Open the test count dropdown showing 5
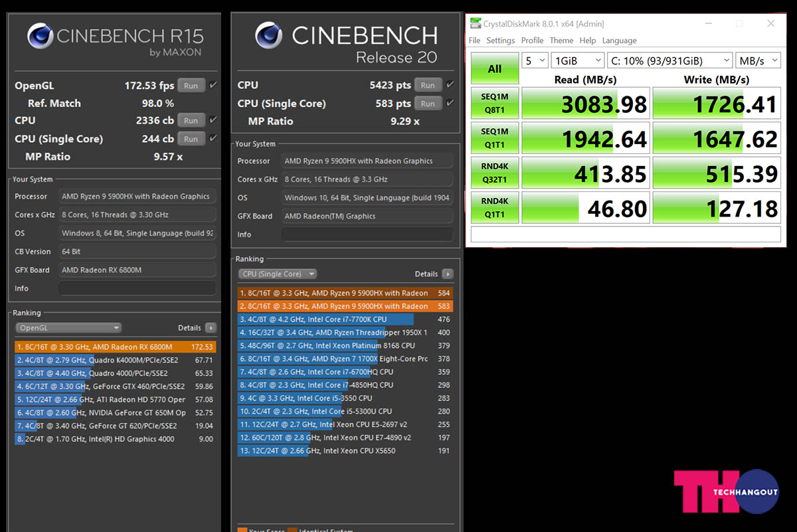The image size is (797, 532). pos(535,60)
